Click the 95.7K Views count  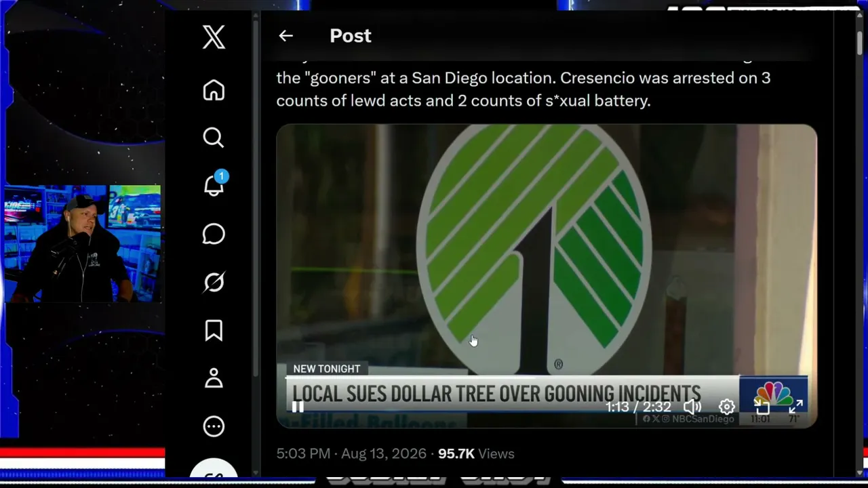pyautogui.click(x=476, y=453)
